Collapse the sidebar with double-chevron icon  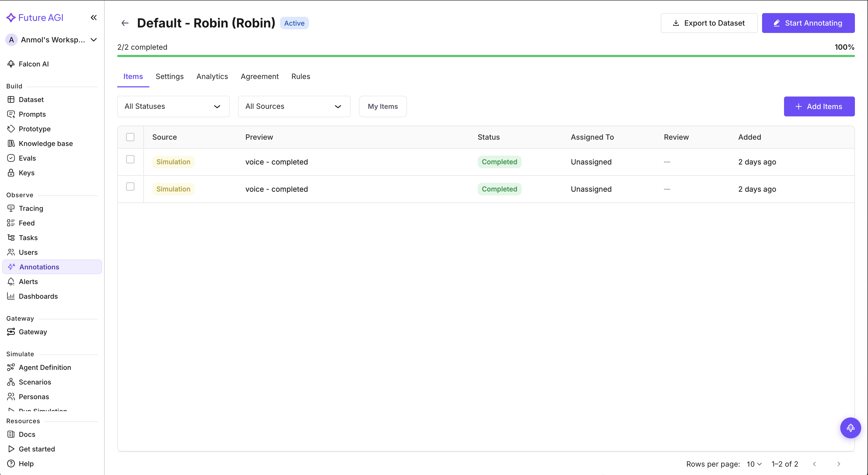(94, 18)
